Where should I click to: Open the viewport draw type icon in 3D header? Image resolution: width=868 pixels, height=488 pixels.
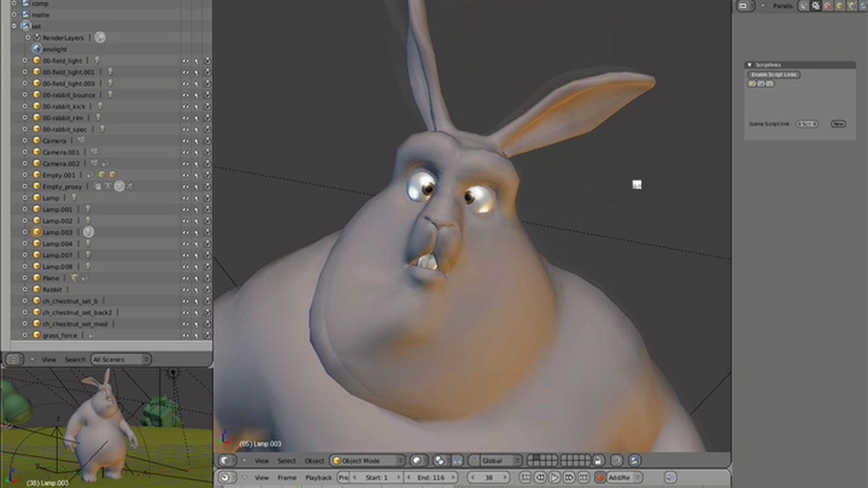416,460
